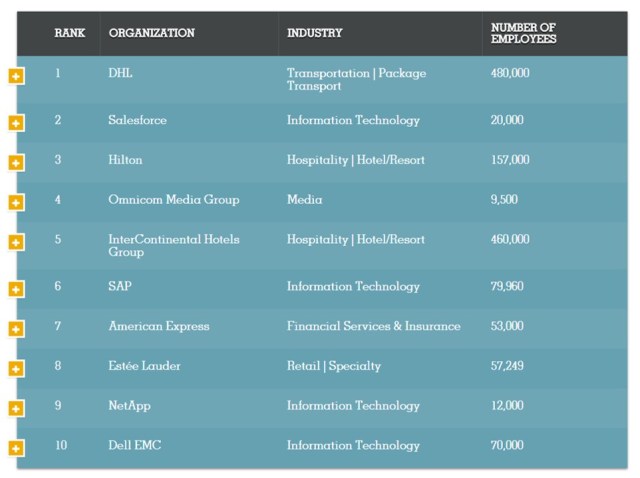Screen dimensions: 640x478
Task: Expand the Estée Lauder row
Action: click(x=16, y=368)
